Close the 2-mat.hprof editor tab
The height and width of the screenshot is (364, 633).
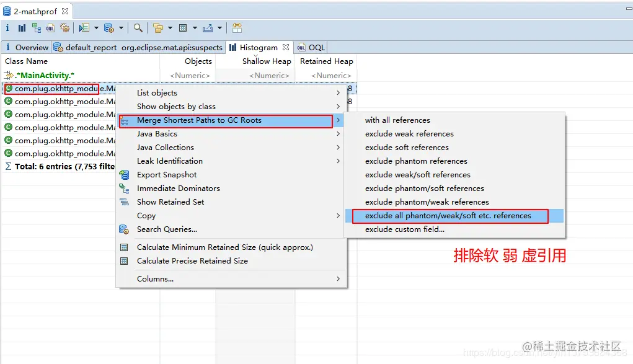pos(65,11)
